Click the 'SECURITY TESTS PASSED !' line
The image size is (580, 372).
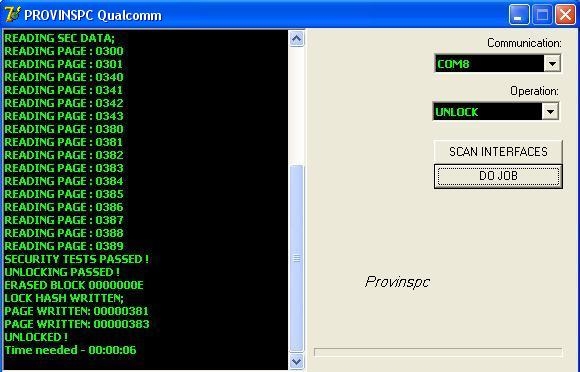point(77,259)
